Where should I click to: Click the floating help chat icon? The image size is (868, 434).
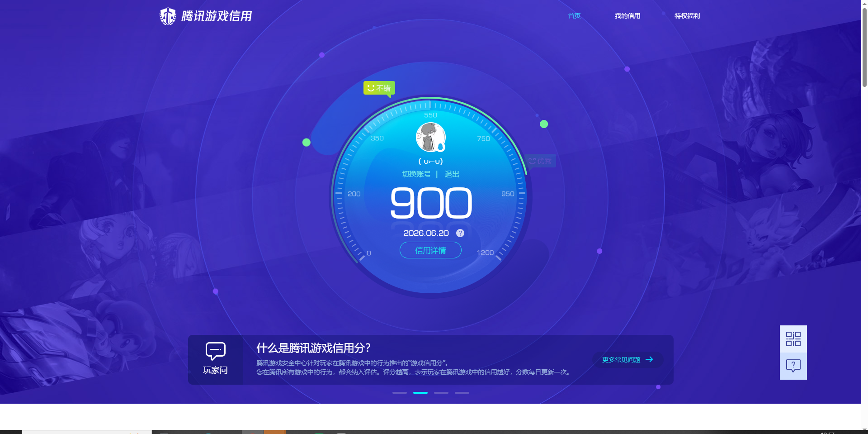pos(793,366)
